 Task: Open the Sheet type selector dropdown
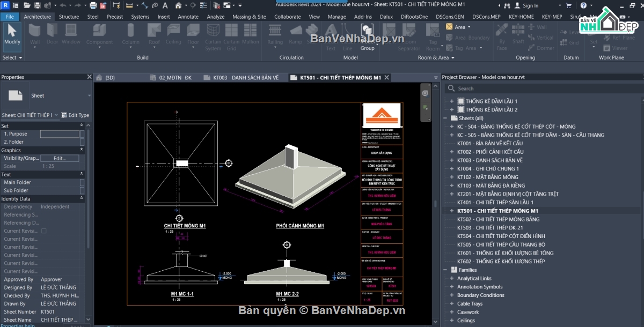click(90, 95)
